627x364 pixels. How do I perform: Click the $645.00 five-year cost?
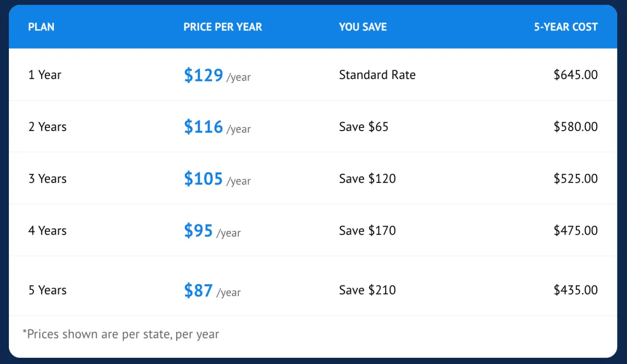(575, 75)
